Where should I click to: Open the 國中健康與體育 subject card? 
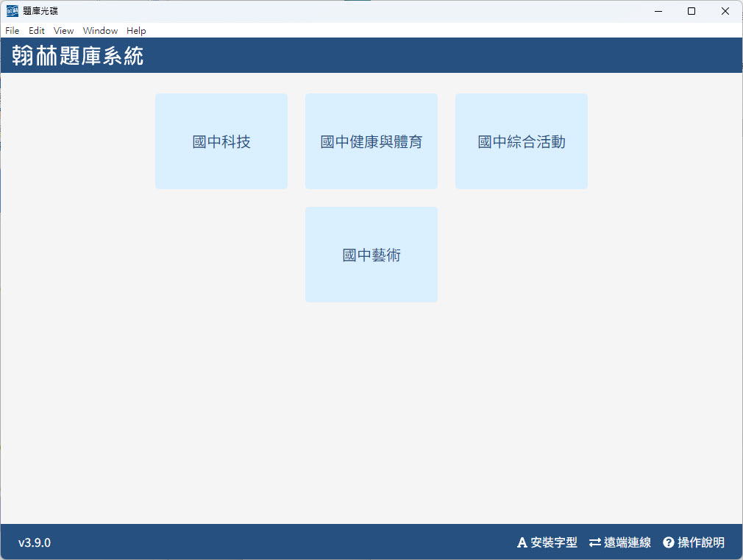tap(371, 141)
